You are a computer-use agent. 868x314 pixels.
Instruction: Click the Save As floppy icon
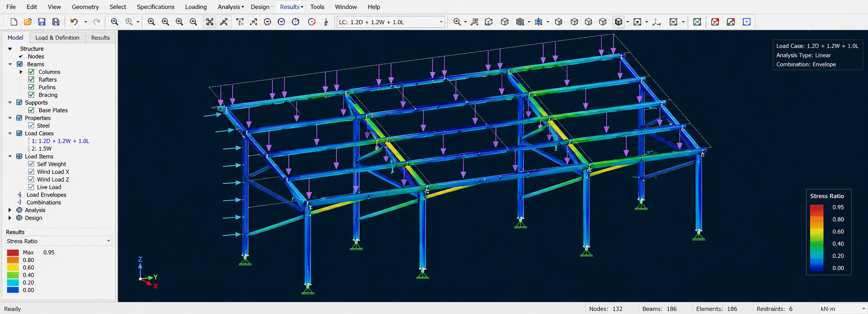coord(56,22)
